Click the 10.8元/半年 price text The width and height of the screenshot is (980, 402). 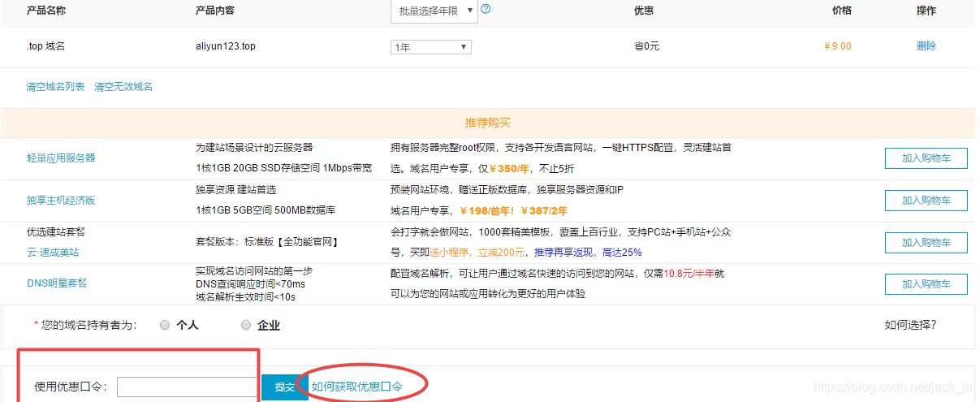[689, 274]
